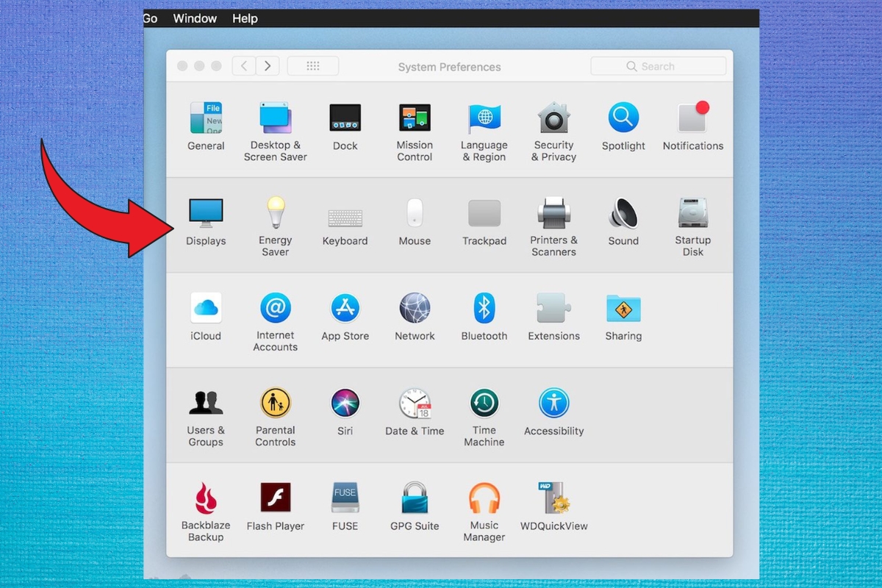Open Date & Time preferences

coord(415,412)
